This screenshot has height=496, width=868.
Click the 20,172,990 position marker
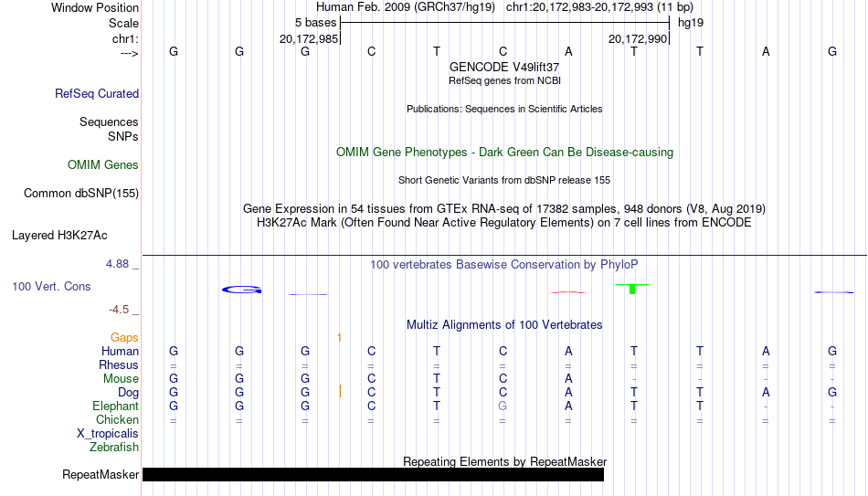[x=638, y=38]
